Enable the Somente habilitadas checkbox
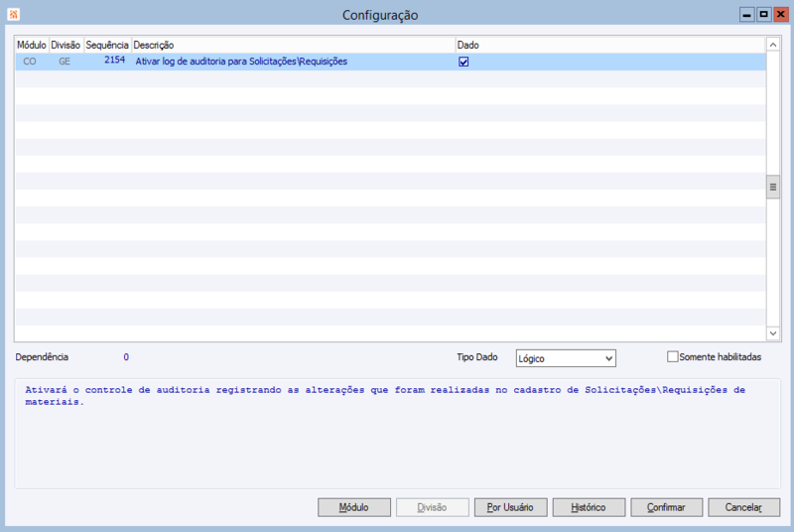794x532 pixels. click(673, 357)
